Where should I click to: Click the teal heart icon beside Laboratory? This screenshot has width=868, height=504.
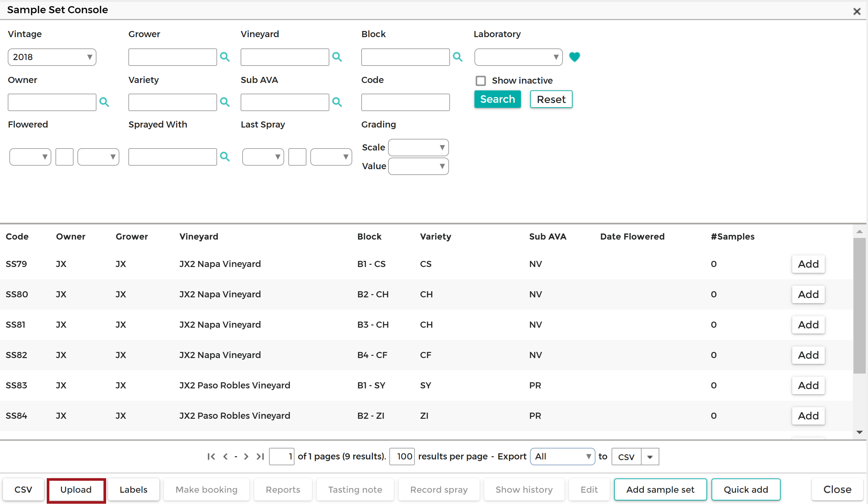(x=574, y=57)
